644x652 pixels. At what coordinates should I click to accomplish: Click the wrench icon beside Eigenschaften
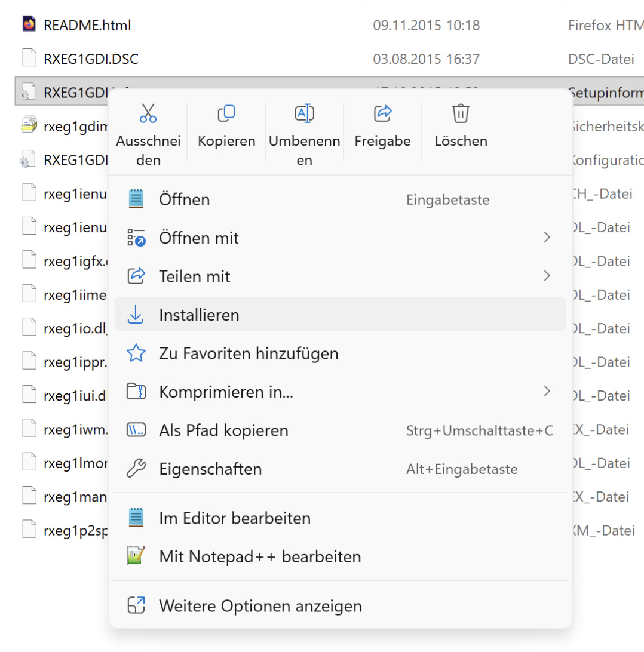(x=136, y=469)
